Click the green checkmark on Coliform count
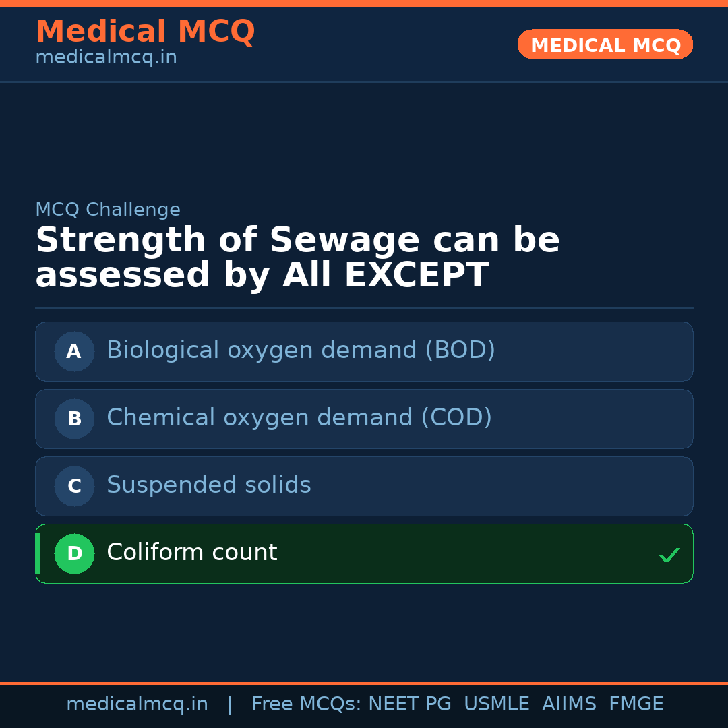This screenshot has width=728, height=728. [x=669, y=555]
